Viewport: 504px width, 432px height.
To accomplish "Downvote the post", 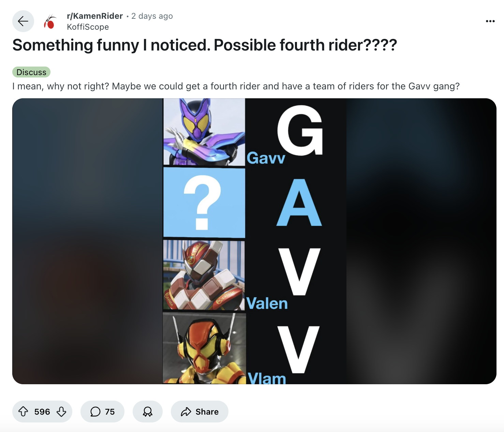I will coord(61,412).
